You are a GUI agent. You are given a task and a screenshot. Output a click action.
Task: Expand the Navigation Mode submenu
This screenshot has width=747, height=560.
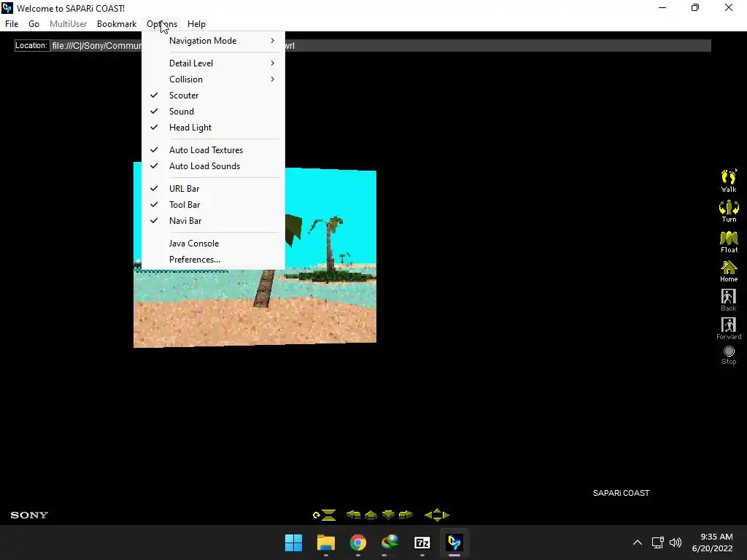[x=213, y=41]
